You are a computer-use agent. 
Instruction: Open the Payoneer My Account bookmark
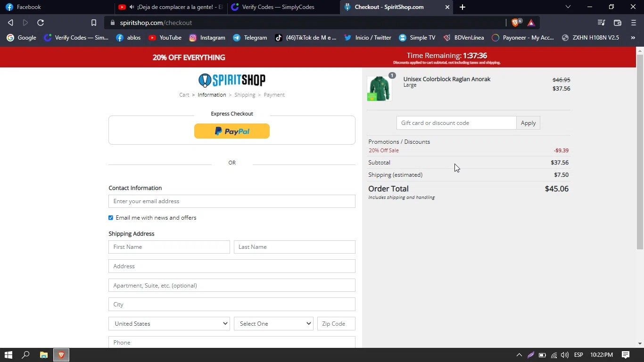click(x=523, y=38)
